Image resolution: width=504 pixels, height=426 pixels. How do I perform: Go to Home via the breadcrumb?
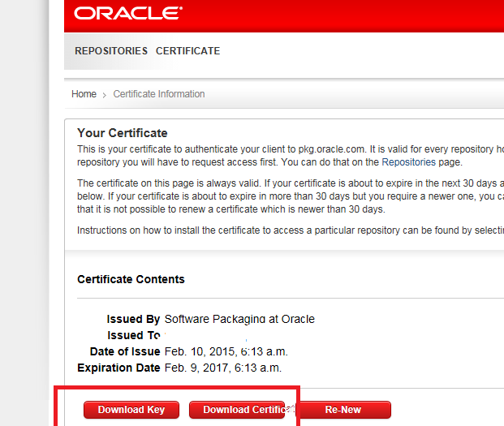point(84,94)
